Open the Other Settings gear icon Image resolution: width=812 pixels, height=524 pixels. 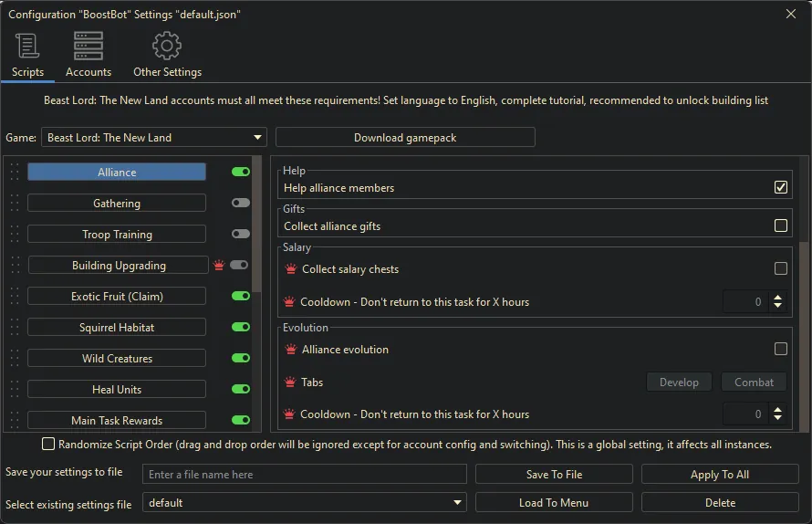167,46
